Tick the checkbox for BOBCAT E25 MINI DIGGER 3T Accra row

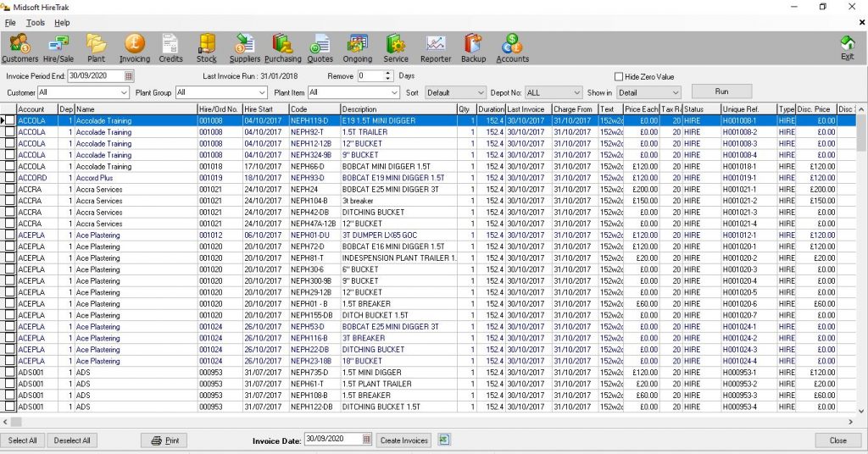10,189
